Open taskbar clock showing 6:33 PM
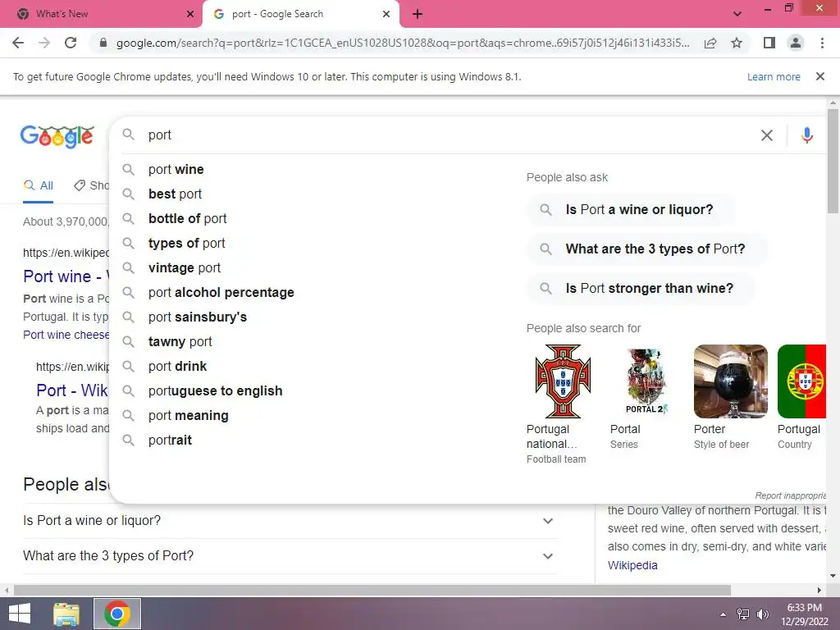Image resolution: width=840 pixels, height=630 pixels. (804, 614)
